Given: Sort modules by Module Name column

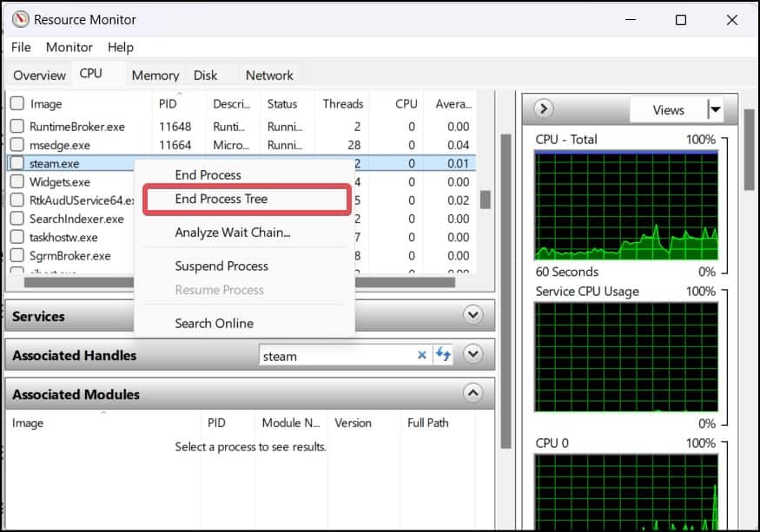Looking at the screenshot, I should (291, 423).
